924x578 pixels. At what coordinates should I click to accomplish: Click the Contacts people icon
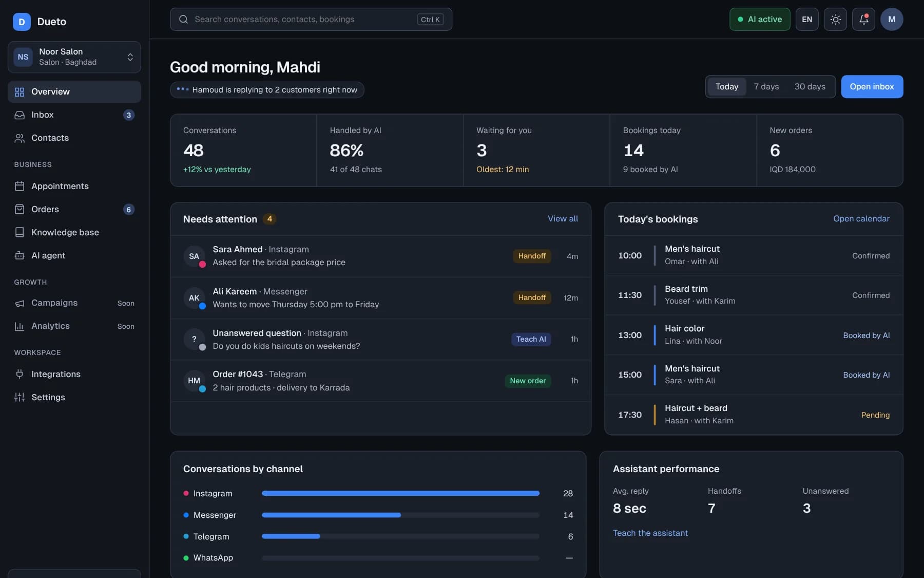pos(20,138)
